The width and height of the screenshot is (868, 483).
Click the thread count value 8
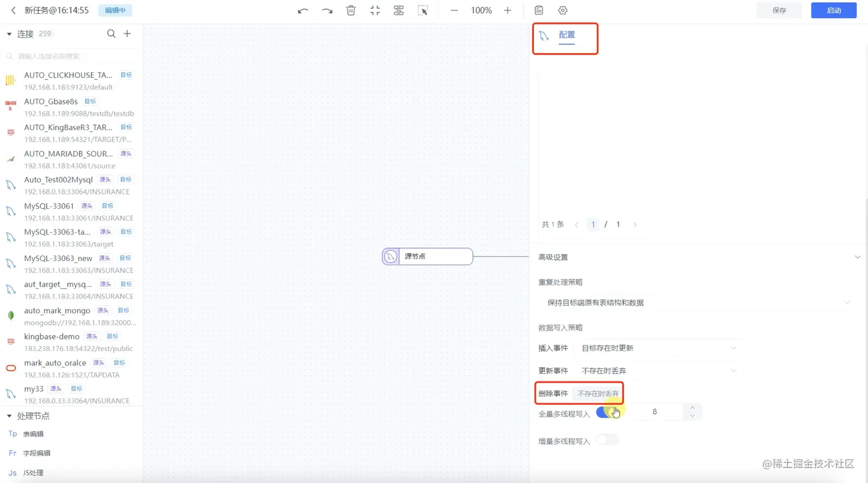coord(654,412)
